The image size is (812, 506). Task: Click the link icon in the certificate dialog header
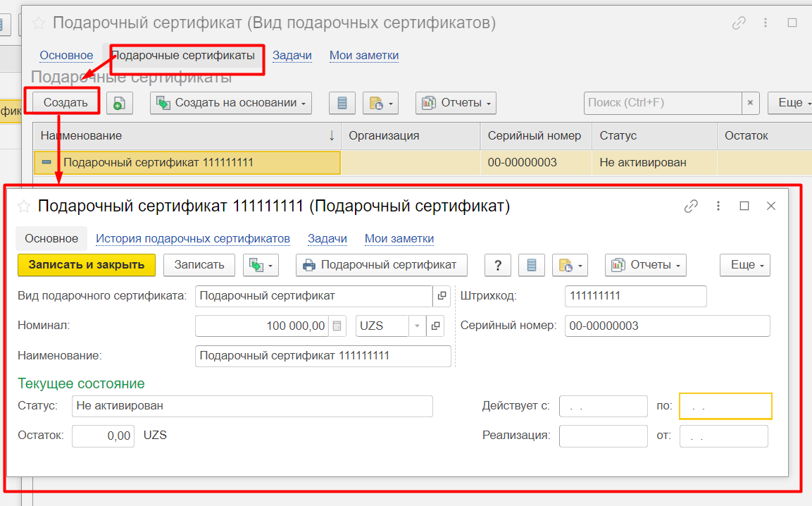pos(691,206)
